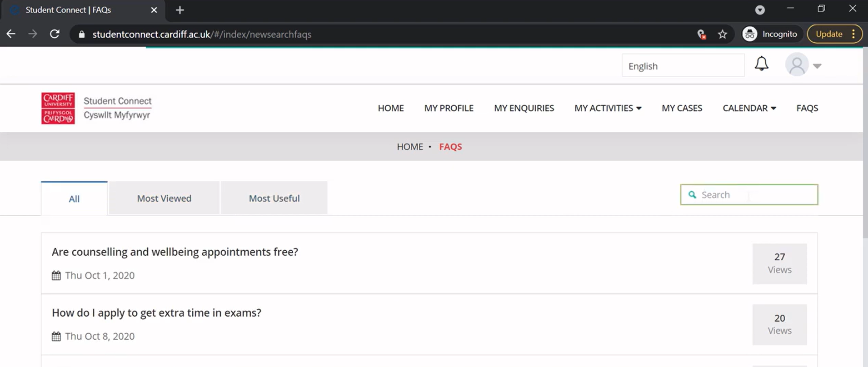Reload the page using refresh icon
The height and width of the screenshot is (367, 868).
tap(55, 34)
